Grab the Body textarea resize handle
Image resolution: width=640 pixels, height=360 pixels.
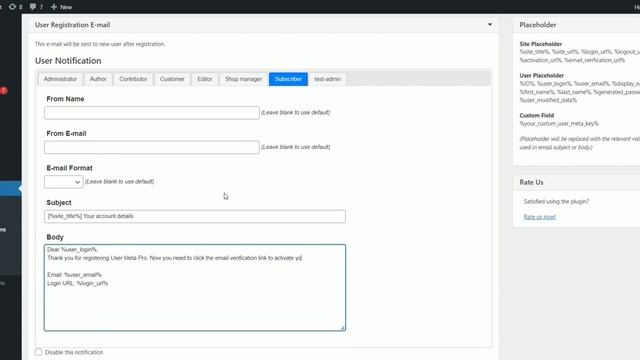342,328
